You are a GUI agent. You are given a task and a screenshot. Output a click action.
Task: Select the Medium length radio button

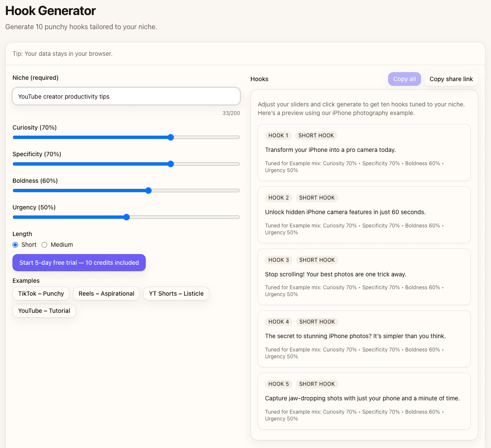[45, 245]
